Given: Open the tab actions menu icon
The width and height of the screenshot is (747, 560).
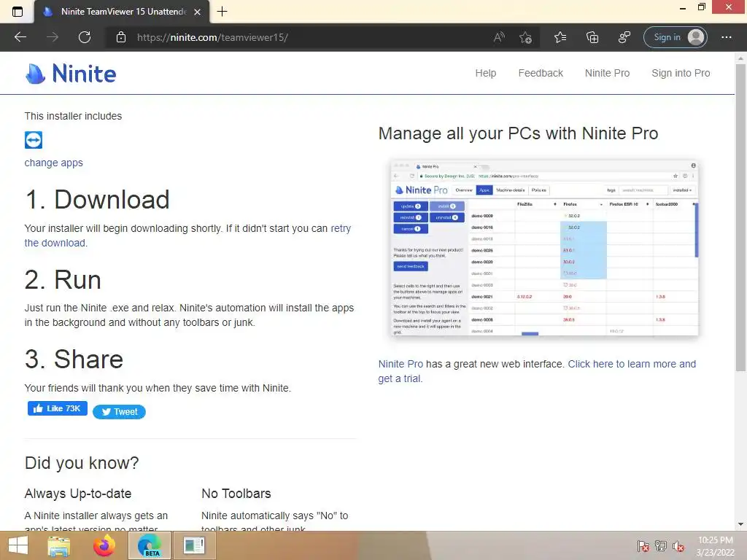Looking at the screenshot, I should (18, 12).
